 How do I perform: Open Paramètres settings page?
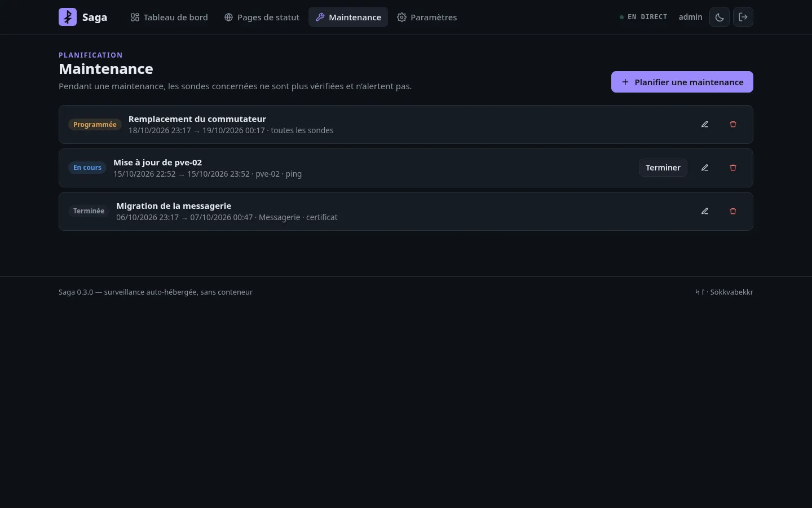tap(427, 17)
